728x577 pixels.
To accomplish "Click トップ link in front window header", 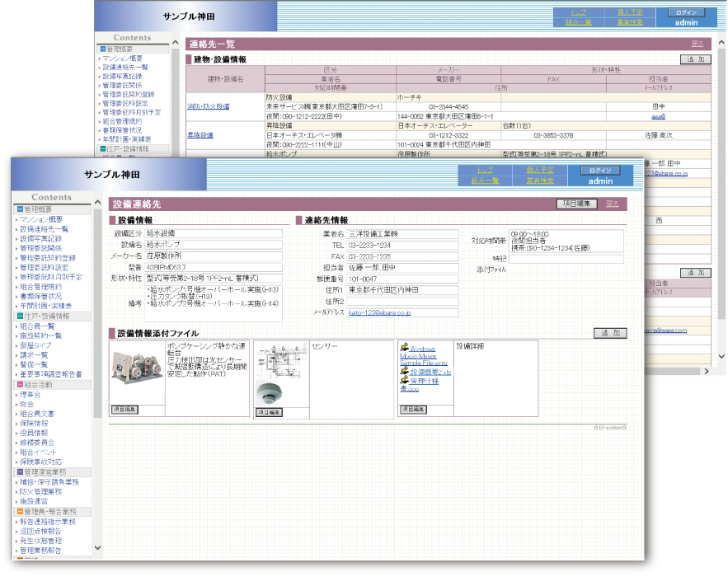I will [485, 170].
